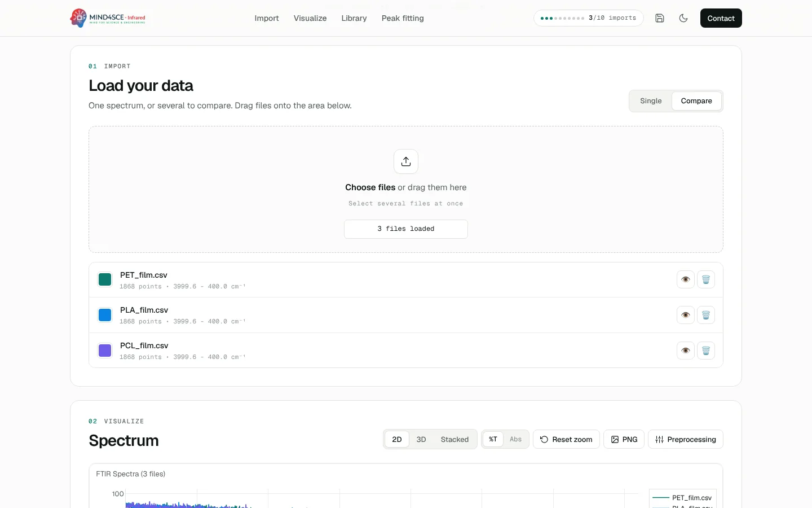Click PET_film.csv entry in chart legend
Viewport: 812px width, 508px height.
pos(682,498)
